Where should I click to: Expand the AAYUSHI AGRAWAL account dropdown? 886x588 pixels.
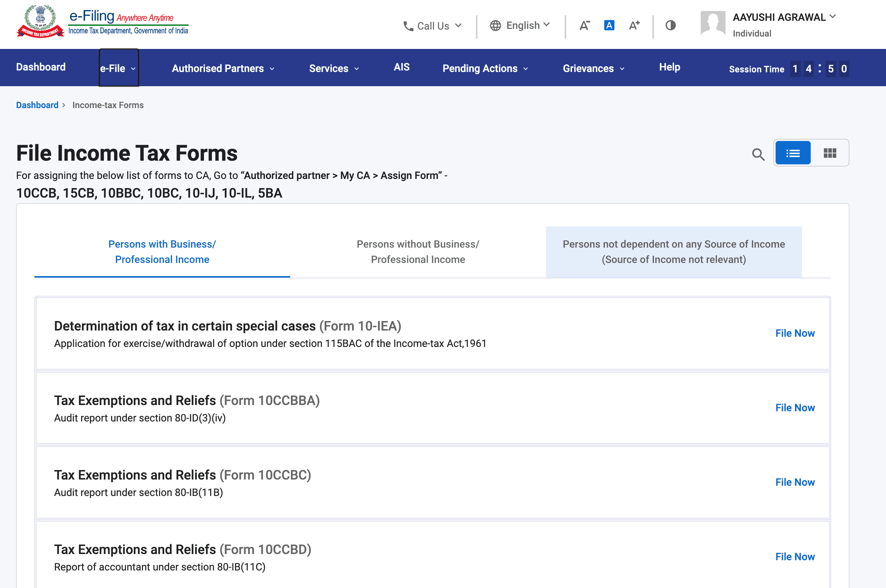coord(832,16)
